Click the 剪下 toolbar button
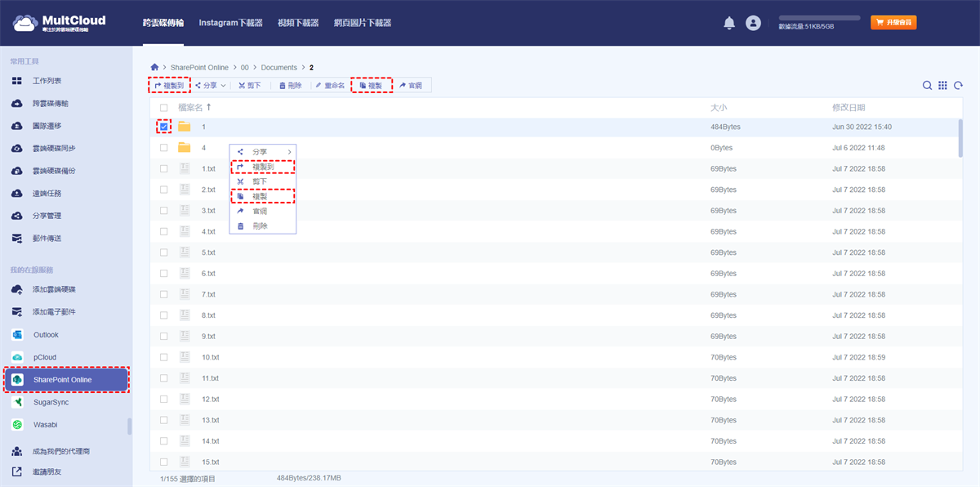This screenshot has width=980, height=487. (x=250, y=85)
